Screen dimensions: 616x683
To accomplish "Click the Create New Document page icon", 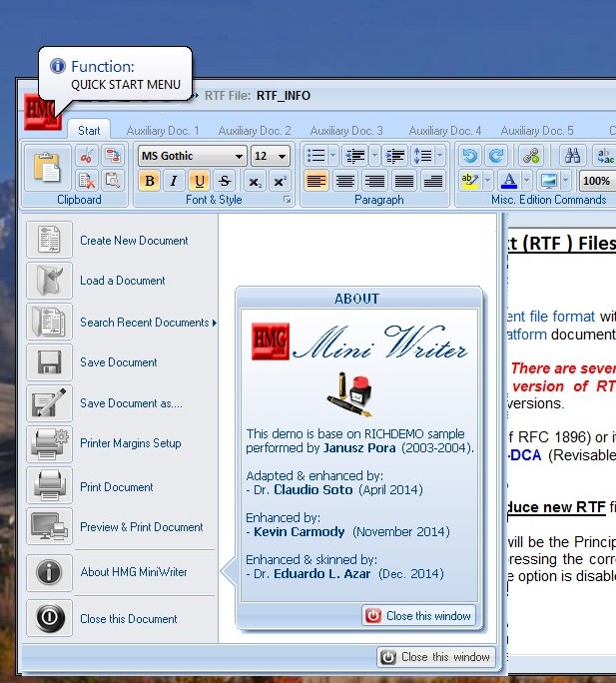I will [49, 239].
